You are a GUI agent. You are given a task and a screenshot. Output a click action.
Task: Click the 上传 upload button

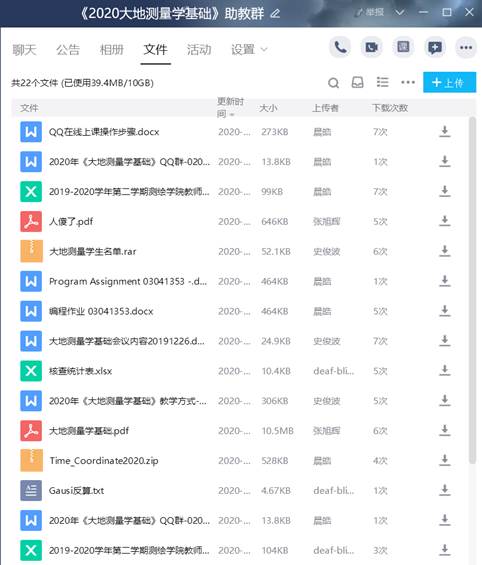coord(450,83)
